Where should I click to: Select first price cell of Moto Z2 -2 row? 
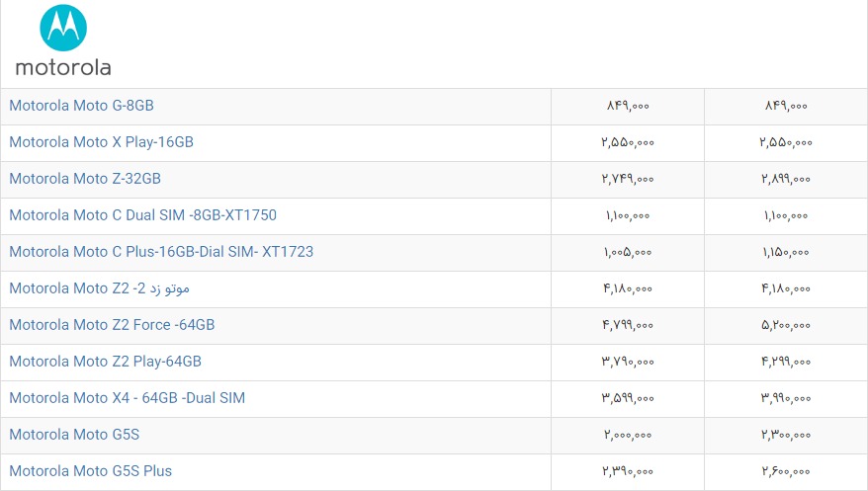[x=628, y=289]
